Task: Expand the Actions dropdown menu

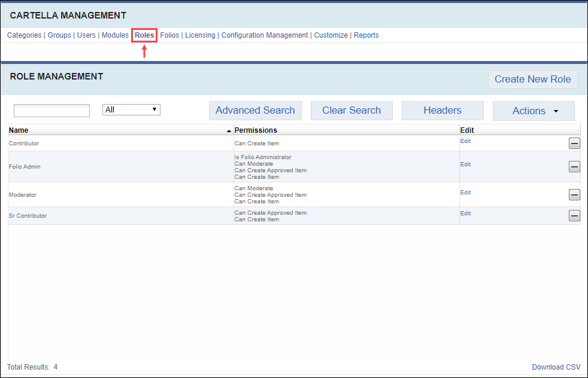Action: click(534, 111)
